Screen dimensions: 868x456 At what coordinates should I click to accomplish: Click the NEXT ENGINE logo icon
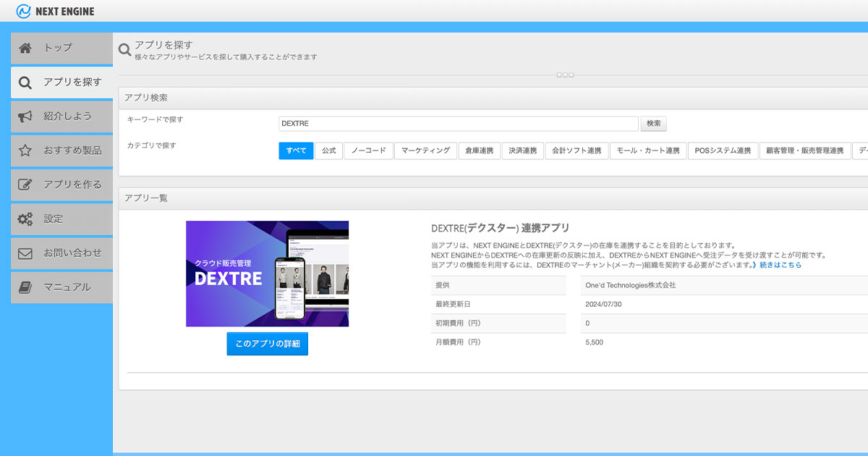tap(23, 12)
